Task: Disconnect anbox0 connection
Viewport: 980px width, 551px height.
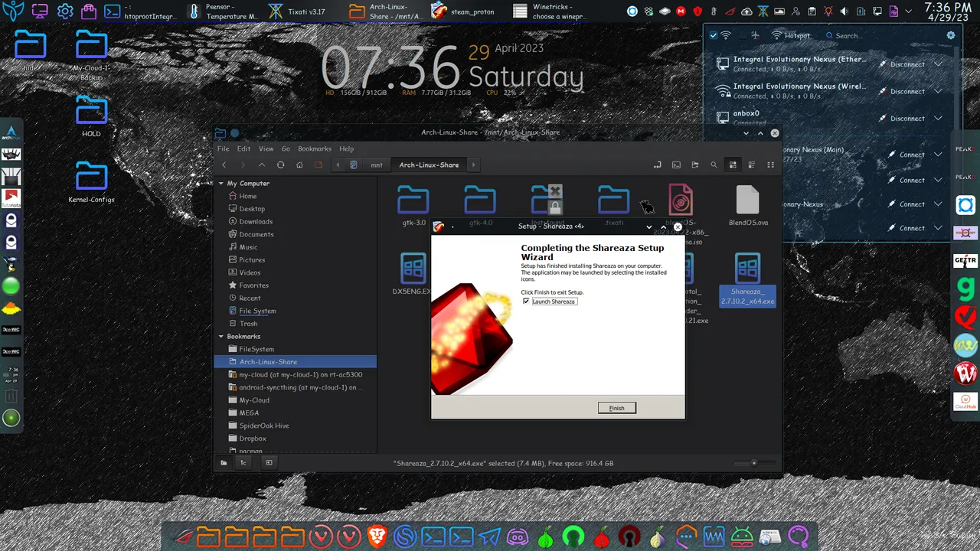Action: (x=902, y=119)
